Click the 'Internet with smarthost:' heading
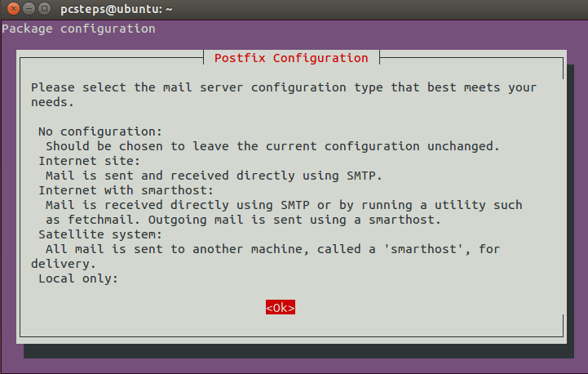 pyautogui.click(x=126, y=190)
